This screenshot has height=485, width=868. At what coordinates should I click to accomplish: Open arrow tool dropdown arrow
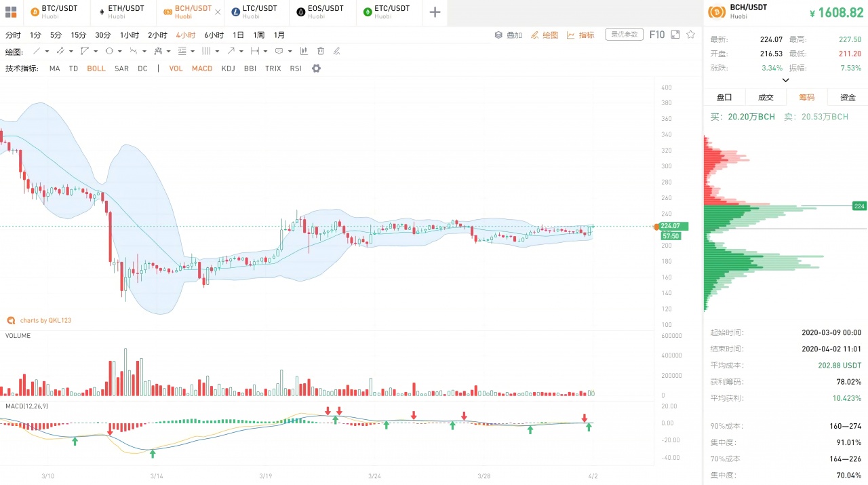(241, 52)
